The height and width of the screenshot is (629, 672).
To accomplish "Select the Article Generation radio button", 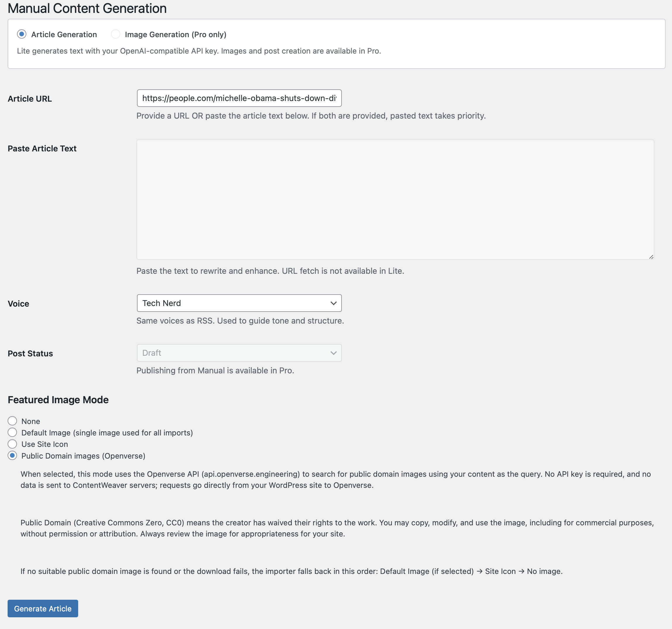I will pos(22,34).
